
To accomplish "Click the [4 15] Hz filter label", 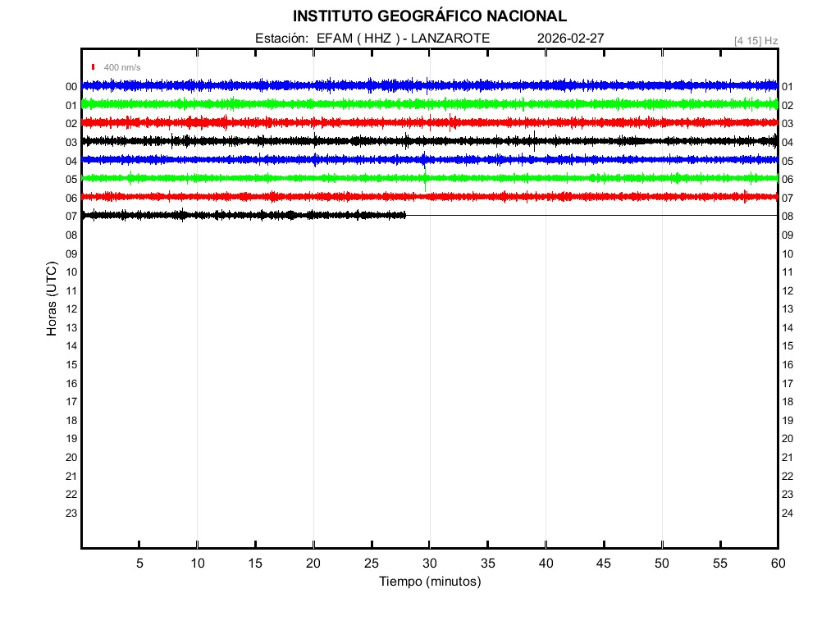I will pos(756,40).
